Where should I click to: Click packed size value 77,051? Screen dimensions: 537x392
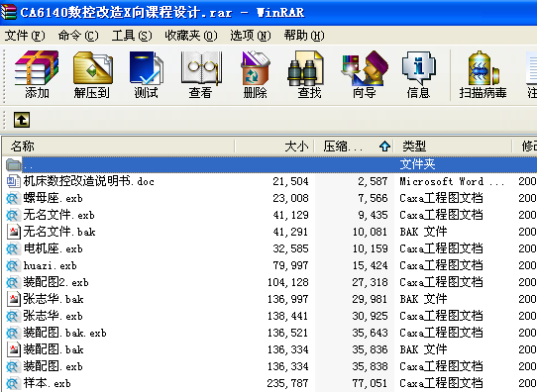click(370, 383)
